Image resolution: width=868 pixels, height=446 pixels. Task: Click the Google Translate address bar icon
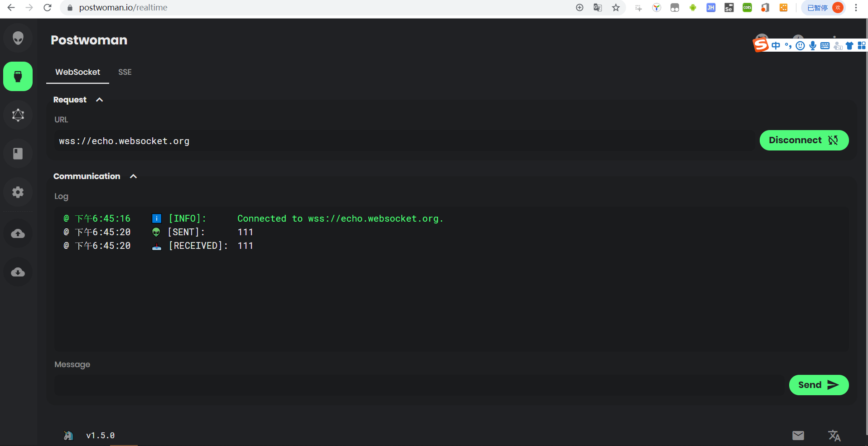click(598, 8)
